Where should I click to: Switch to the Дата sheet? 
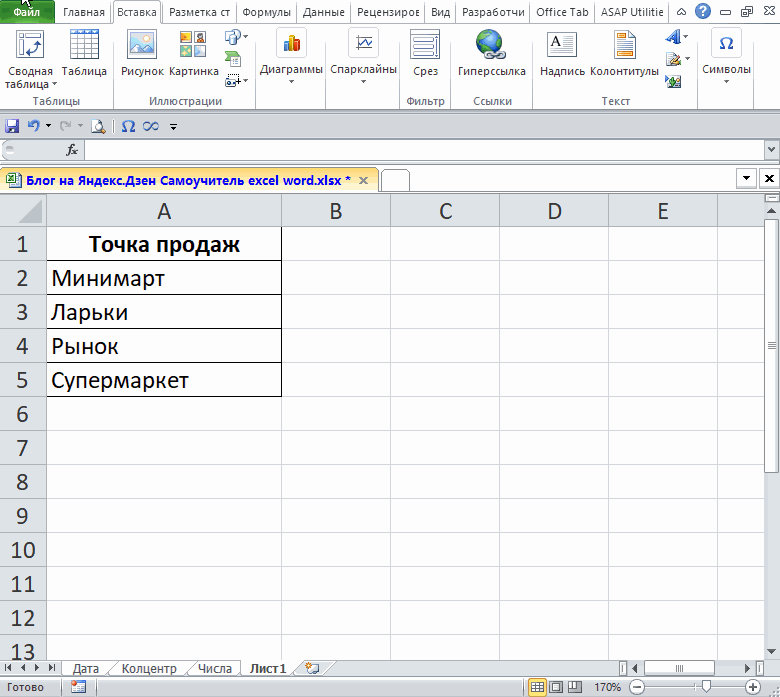86,669
